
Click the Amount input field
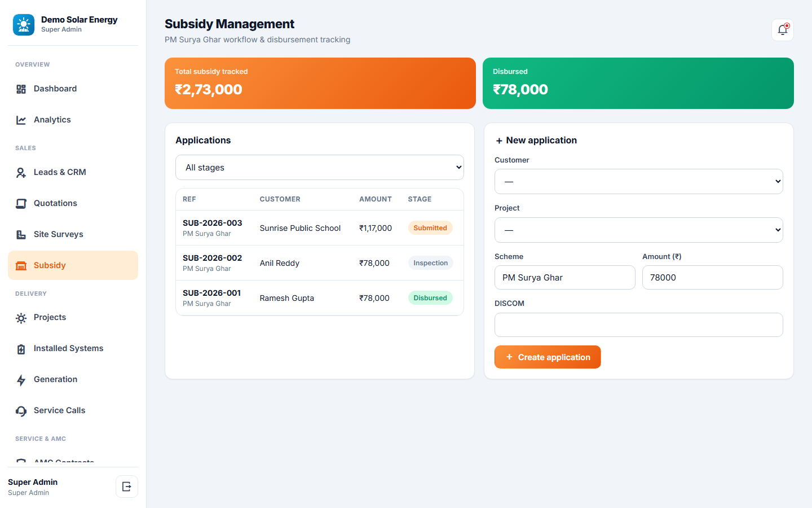[713, 278]
